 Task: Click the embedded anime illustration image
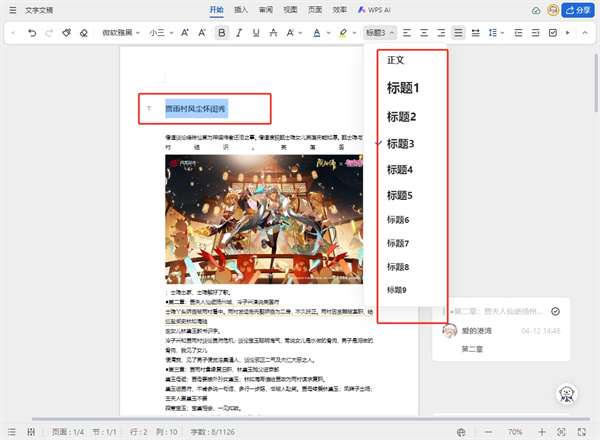[x=264, y=219]
